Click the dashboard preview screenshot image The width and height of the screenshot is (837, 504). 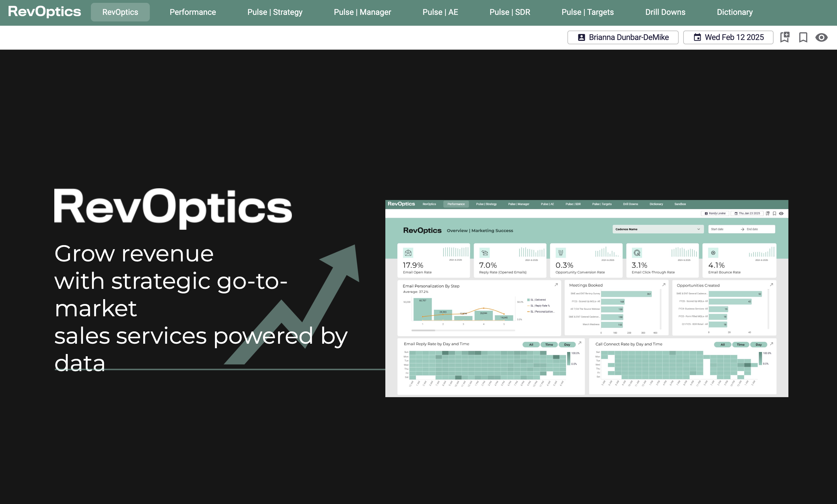586,298
